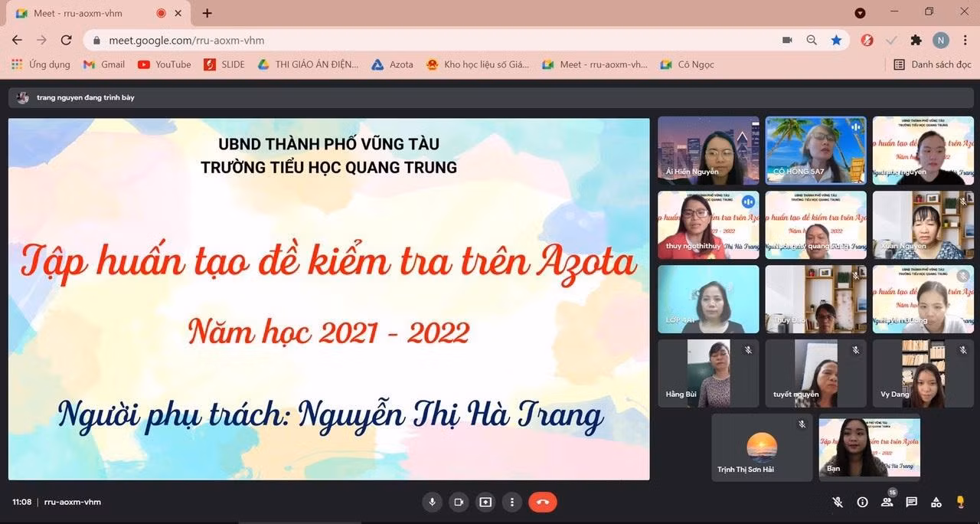The height and width of the screenshot is (524, 980).
Task: Open the YouTube bookmark
Action: click(x=165, y=64)
